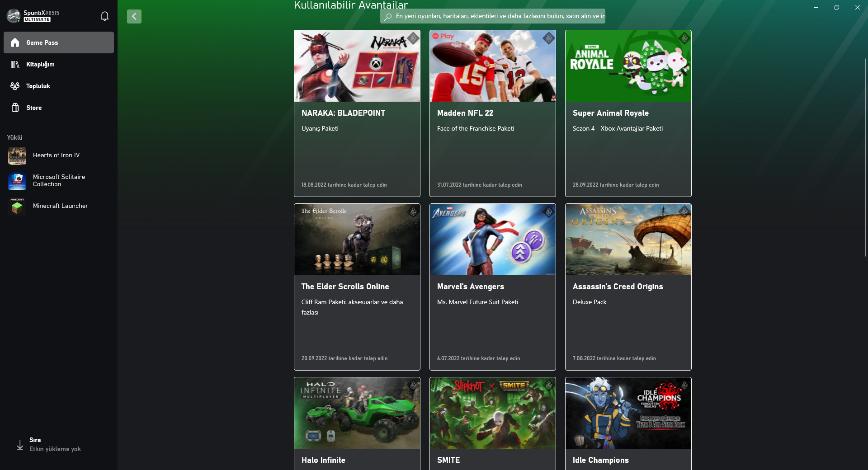868x470 pixels.
Task: Click 'Uyanış Paketi' description text
Action: [320, 129]
